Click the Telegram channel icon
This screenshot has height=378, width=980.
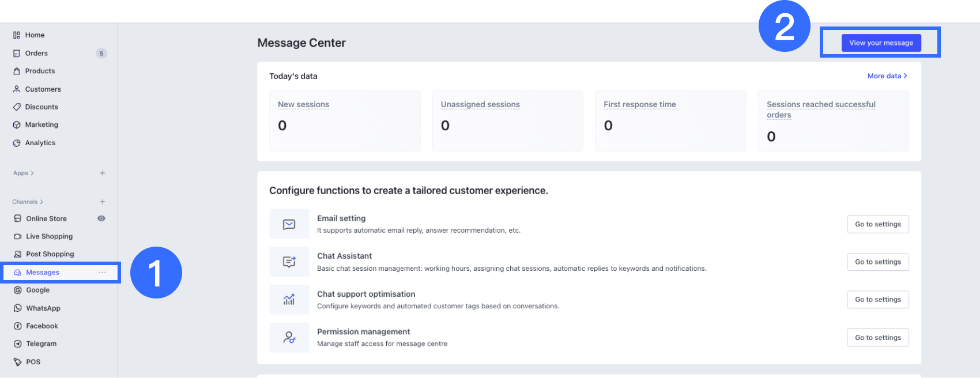pos(18,344)
